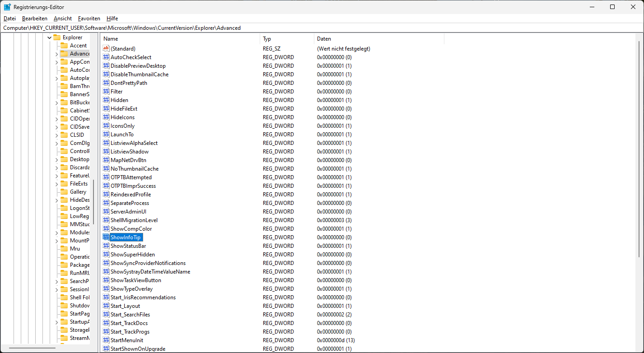Click the DWORD icon of ShowSuperHidden

[106, 254]
